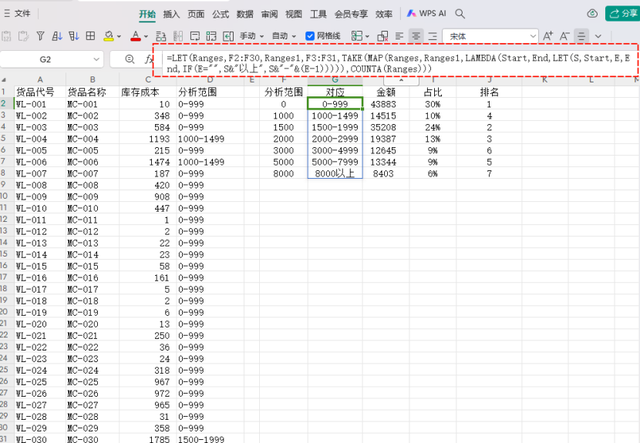
Task: Click the paste clipboard icon
Action: 7,36
